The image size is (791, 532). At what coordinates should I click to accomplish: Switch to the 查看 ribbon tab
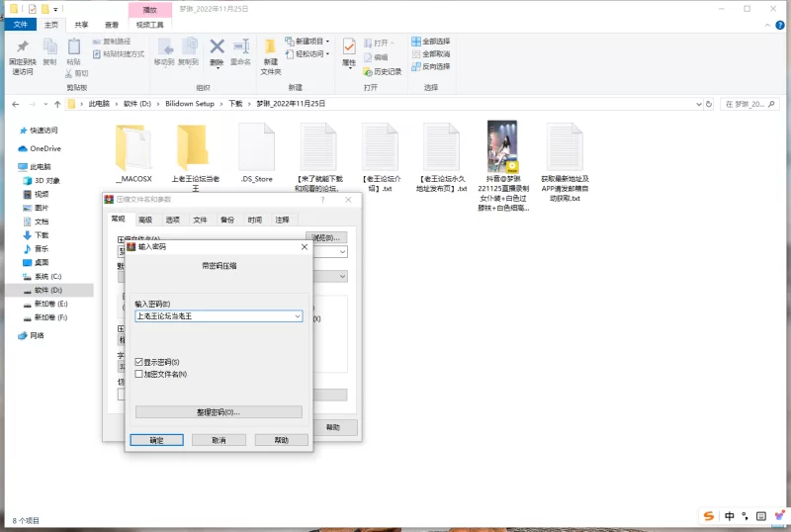point(112,24)
